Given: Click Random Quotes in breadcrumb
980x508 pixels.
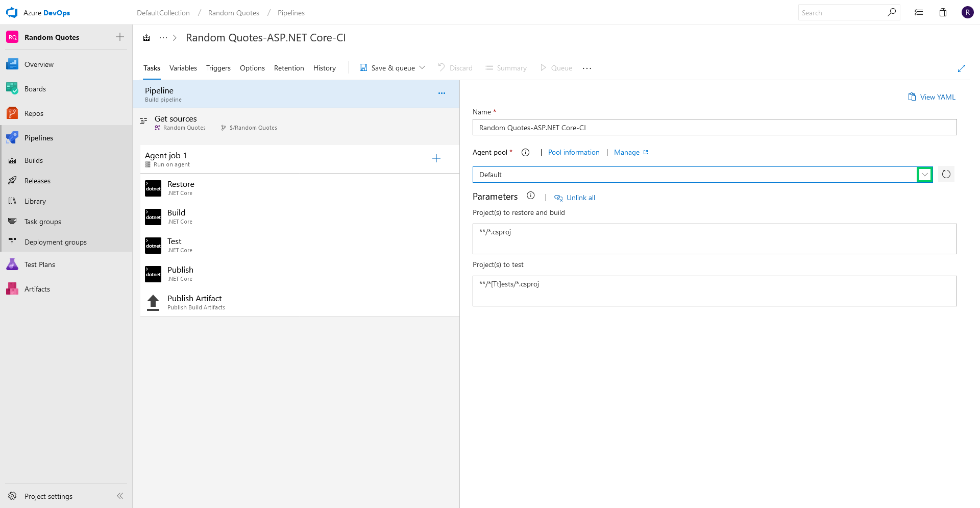Looking at the screenshot, I should (234, 13).
